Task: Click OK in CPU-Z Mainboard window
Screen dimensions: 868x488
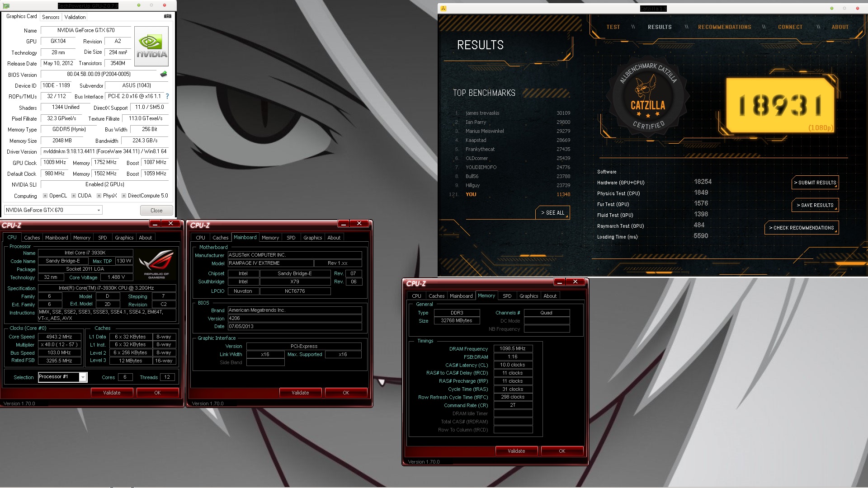Action: pos(346,393)
